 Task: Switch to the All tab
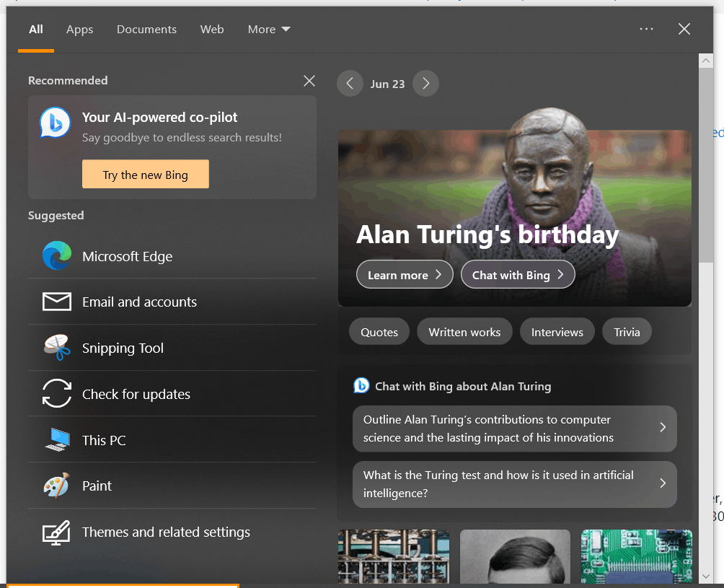point(36,30)
